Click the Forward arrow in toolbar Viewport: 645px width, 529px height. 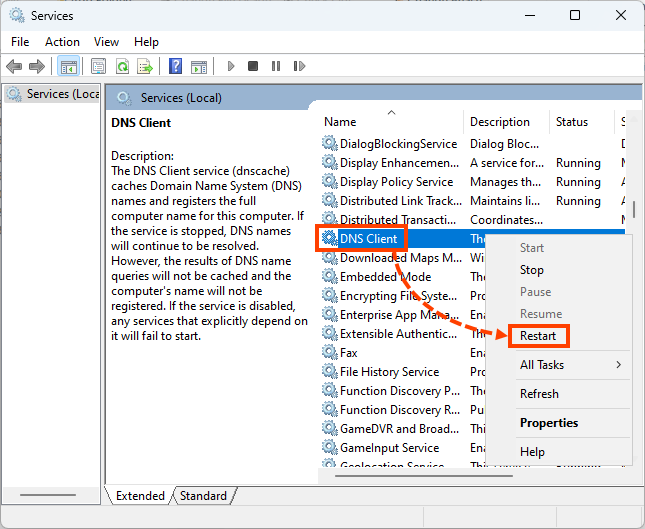tap(37, 67)
